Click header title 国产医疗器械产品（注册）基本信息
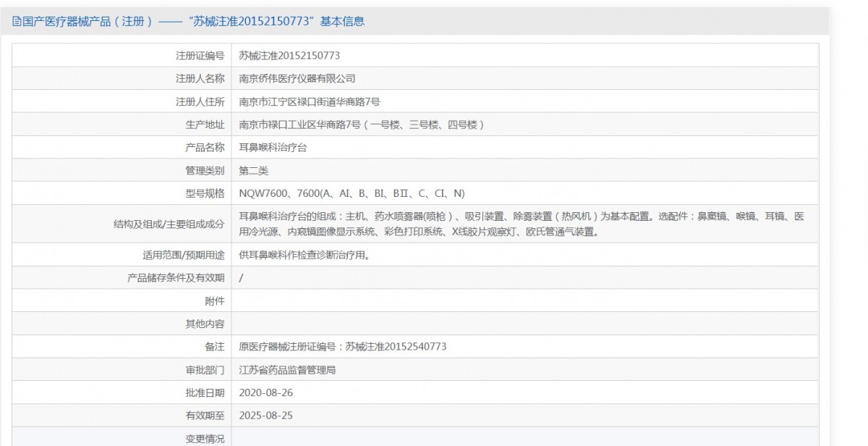The height and width of the screenshot is (446, 868). (193, 22)
